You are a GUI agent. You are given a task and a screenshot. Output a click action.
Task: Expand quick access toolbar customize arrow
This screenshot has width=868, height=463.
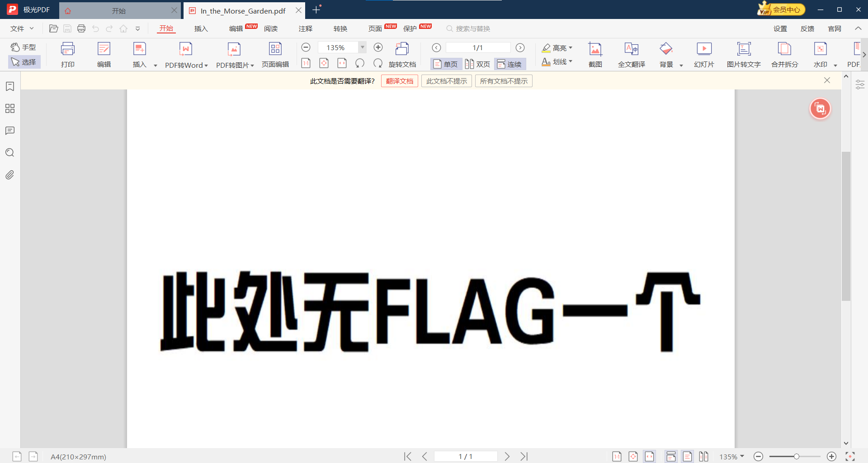click(138, 28)
